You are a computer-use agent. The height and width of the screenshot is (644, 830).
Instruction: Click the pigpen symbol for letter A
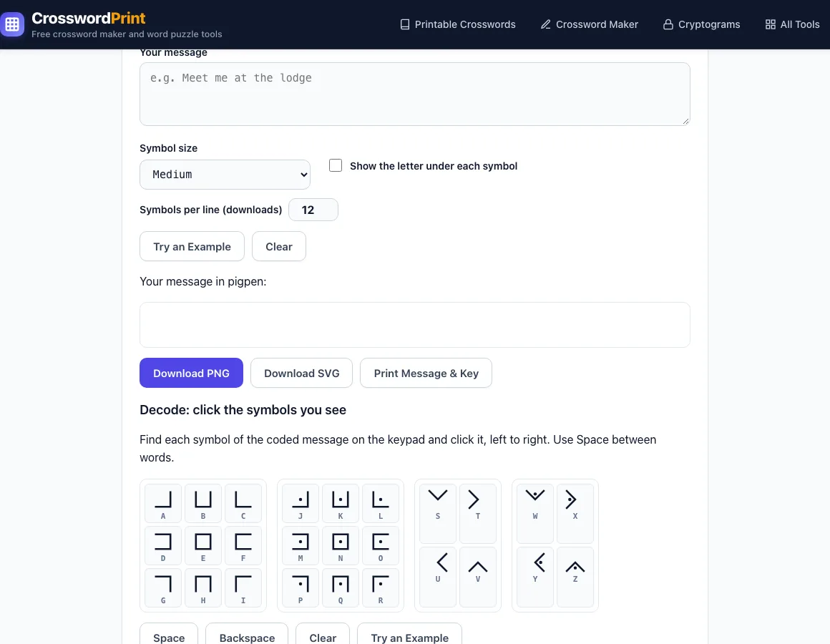(163, 503)
